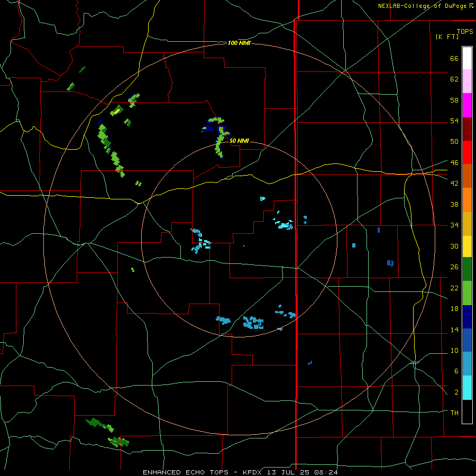This screenshot has width=476, height=476.
Task: Click the "50 NMI" range ring label
Action: [x=239, y=141]
